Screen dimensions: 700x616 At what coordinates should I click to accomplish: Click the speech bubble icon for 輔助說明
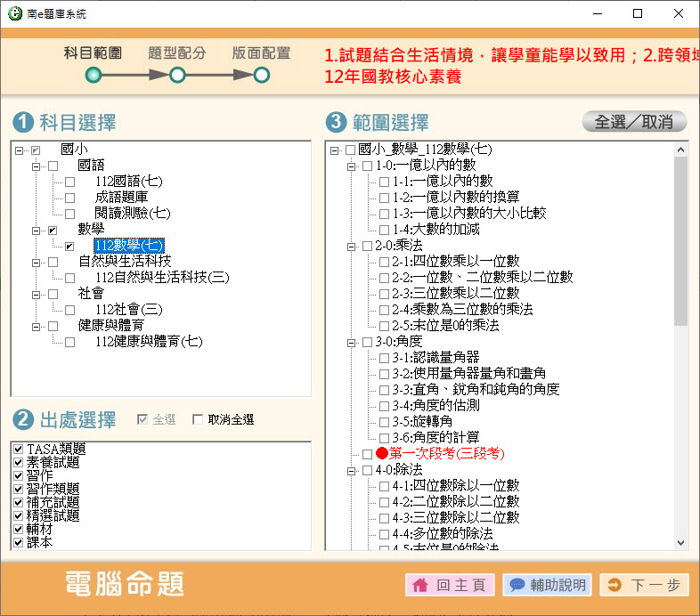[516, 585]
